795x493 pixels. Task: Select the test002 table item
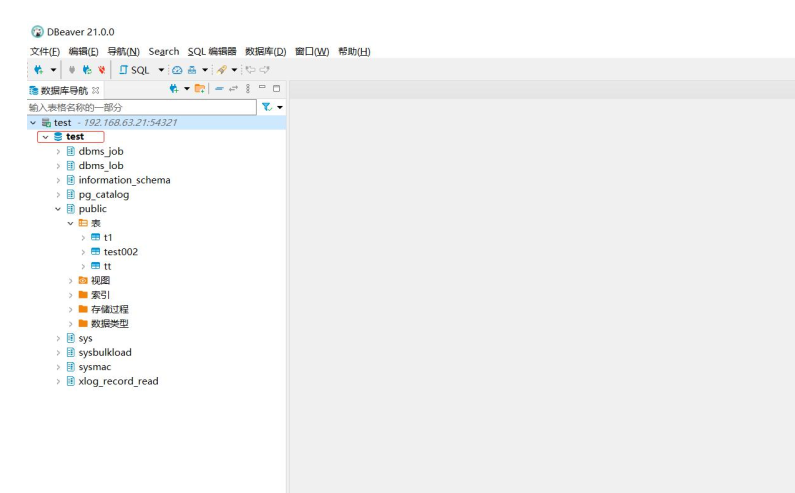[x=121, y=252]
